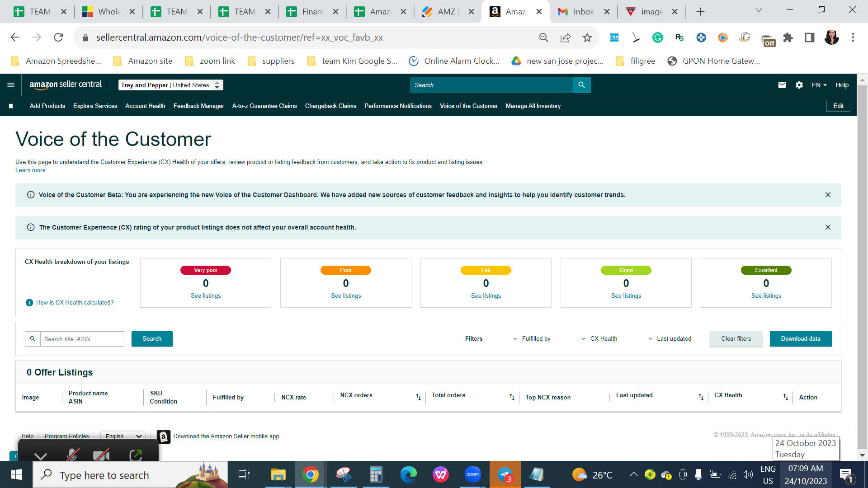The image size is (868, 488).
Task: Open Zoom from the taskbar
Action: [472, 474]
